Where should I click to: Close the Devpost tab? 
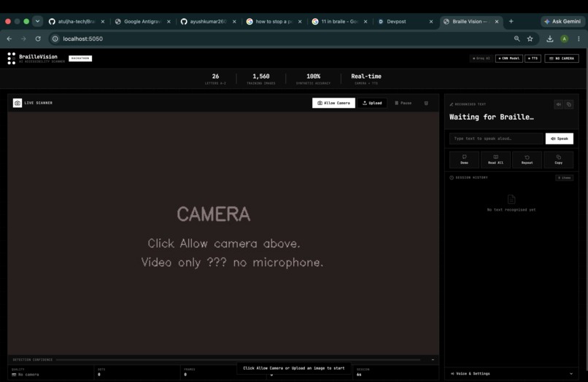pos(431,21)
